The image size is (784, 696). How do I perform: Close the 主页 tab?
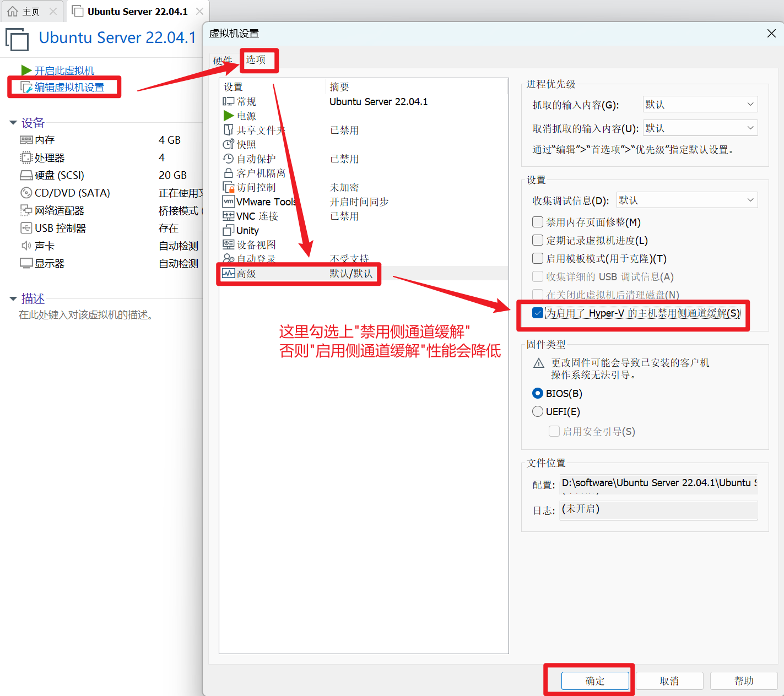53,11
